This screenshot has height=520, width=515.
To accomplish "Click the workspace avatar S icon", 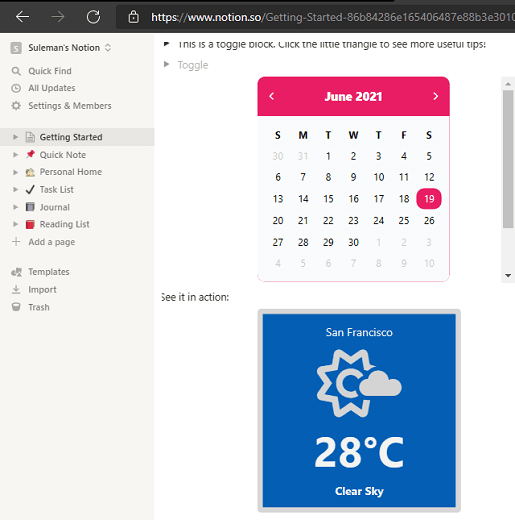I will pyautogui.click(x=16, y=48).
